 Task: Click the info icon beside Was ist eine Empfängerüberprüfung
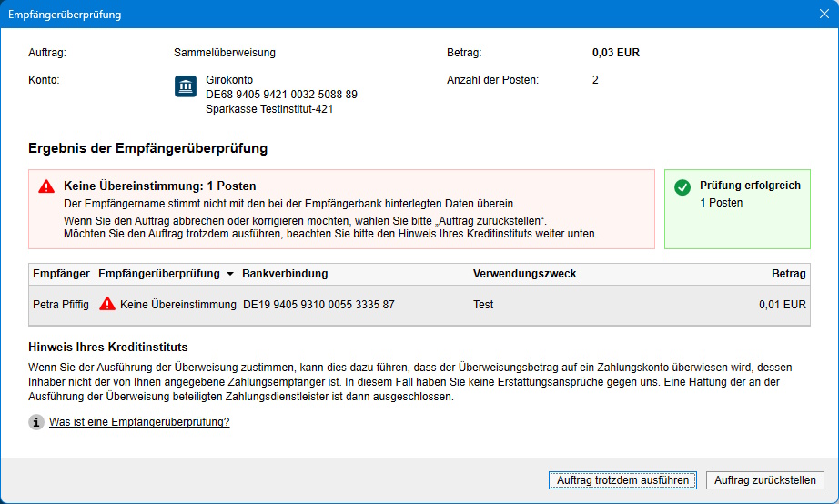[35, 422]
